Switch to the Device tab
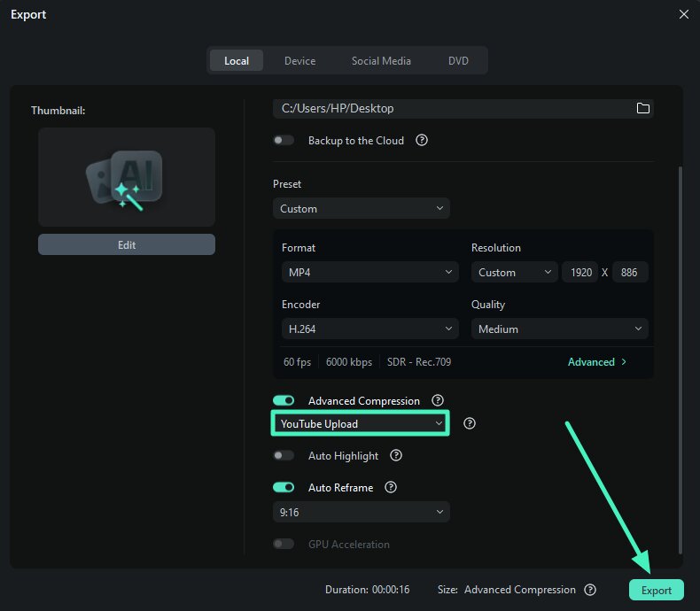This screenshot has width=700, height=611. tap(300, 60)
